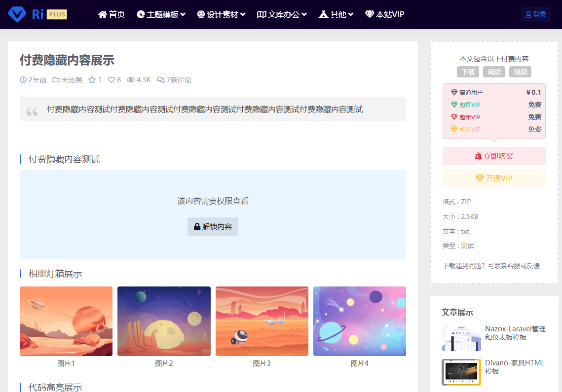Click the green diamond 包月VIP icon

pos(454,105)
